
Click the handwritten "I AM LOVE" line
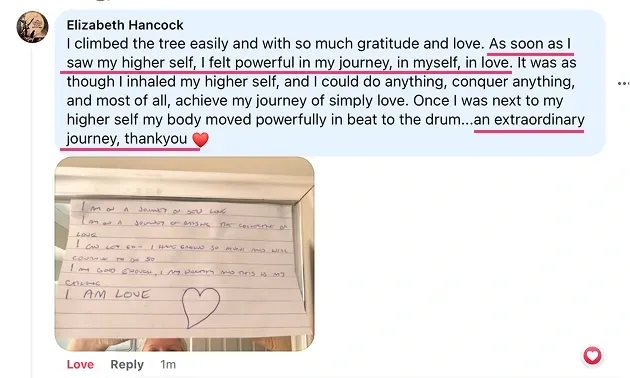click(108, 294)
